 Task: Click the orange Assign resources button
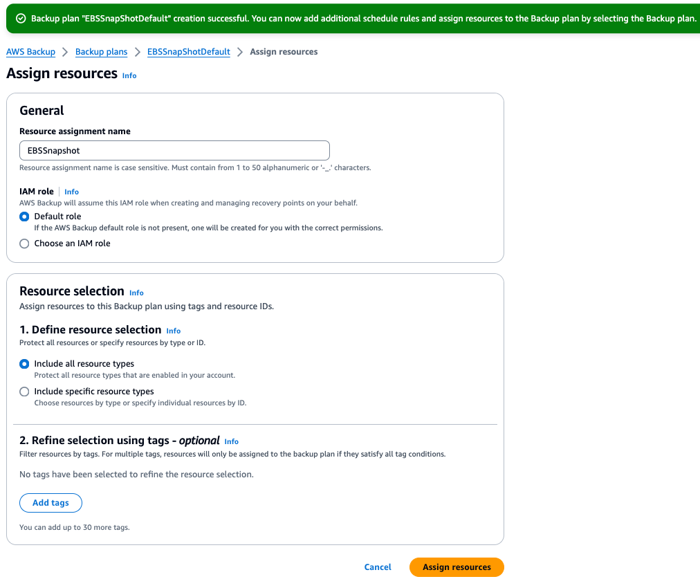(x=457, y=567)
